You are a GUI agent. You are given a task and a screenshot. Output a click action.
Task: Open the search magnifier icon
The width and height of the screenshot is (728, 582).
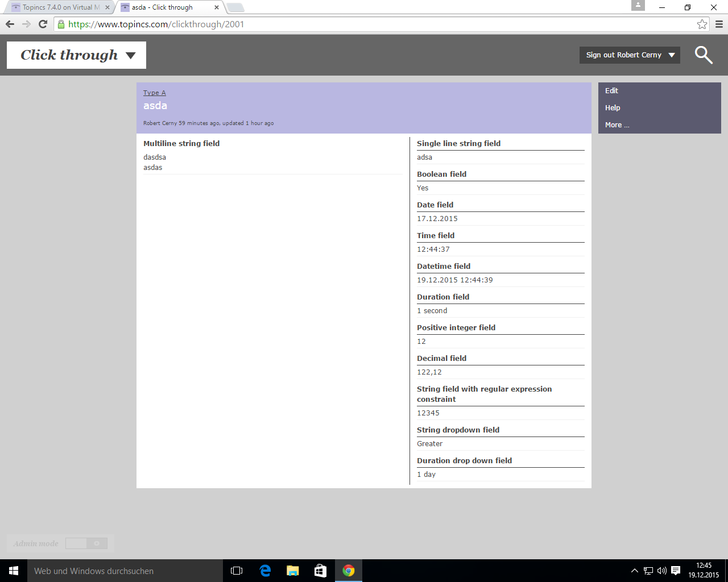coord(704,55)
